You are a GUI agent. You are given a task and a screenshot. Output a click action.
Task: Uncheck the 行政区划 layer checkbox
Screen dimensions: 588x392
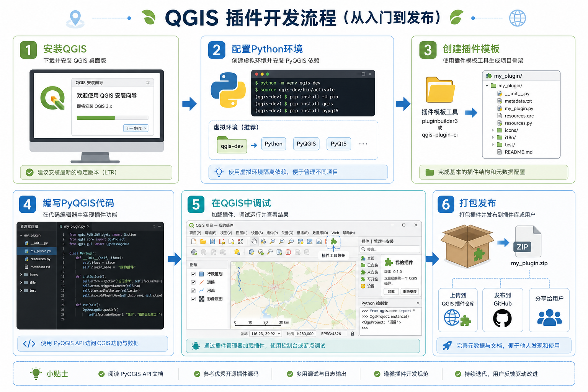click(x=193, y=274)
